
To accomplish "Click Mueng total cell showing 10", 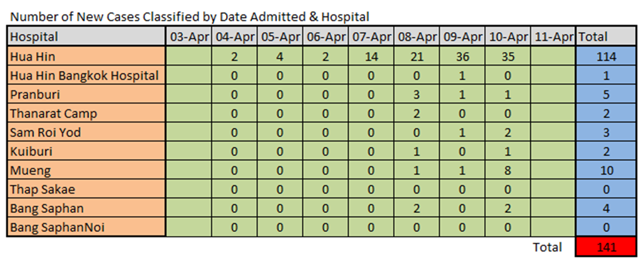I will pyautogui.click(x=607, y=171).
